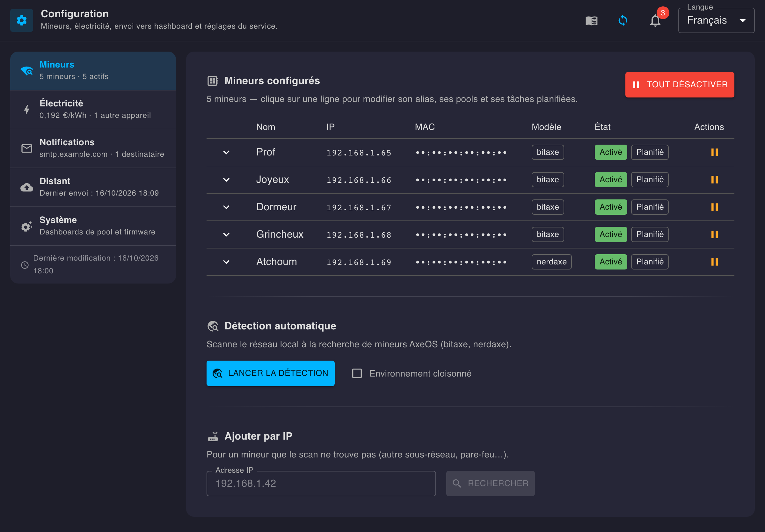Open the Notifications tab
The image size is (765, 532).
click(93, 148)
